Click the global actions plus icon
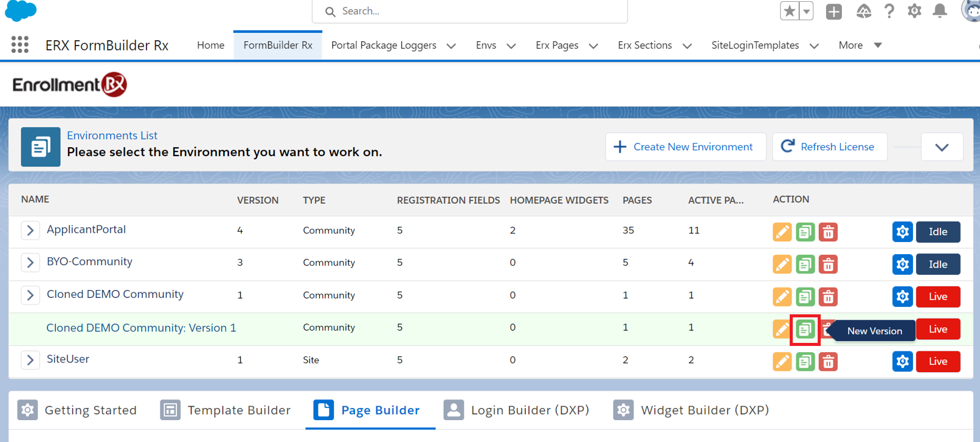The width and height of the screenshot is (980, 442). tap(833, 11)
